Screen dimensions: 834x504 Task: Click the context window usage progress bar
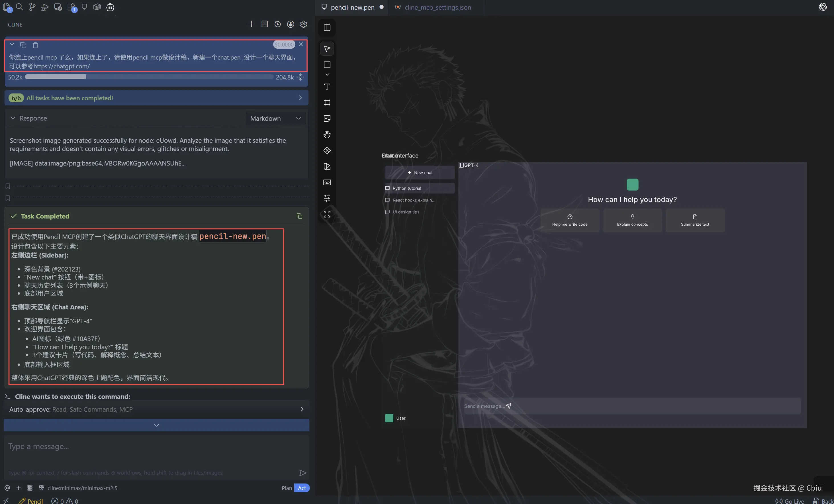tap(149, 77)
